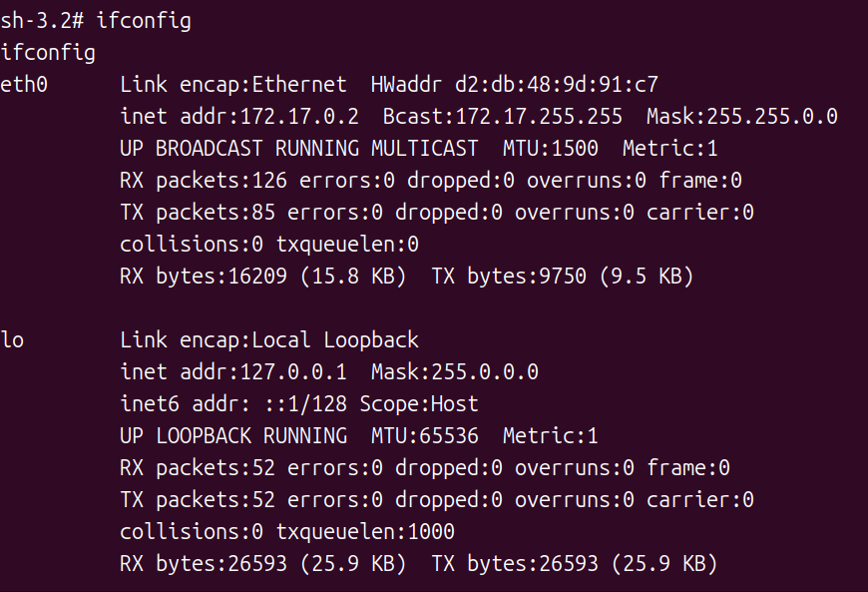Click the txqueuelen:1000 text
Viewport: 868px width, 592px height.
365,532
